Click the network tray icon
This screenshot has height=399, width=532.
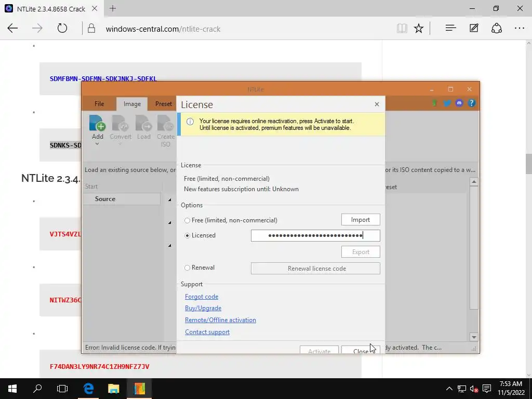461,389
